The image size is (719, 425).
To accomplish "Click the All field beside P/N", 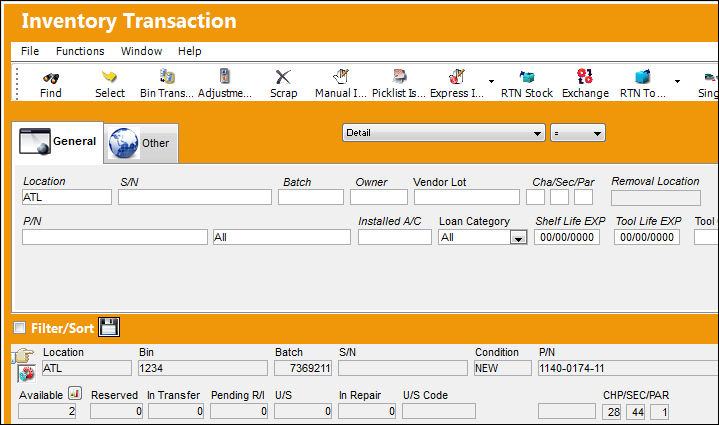I will tap(282, 237).
